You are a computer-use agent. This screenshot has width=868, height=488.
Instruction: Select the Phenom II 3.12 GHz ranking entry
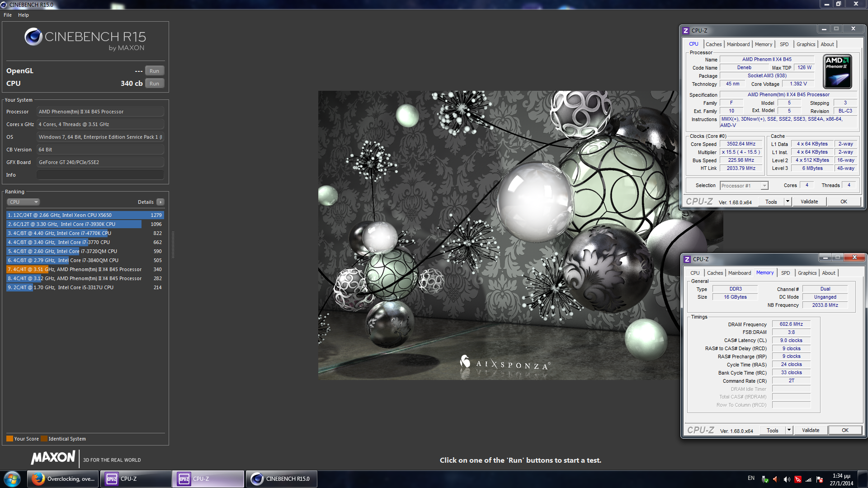pyautogui.click(x=85, y=278)
